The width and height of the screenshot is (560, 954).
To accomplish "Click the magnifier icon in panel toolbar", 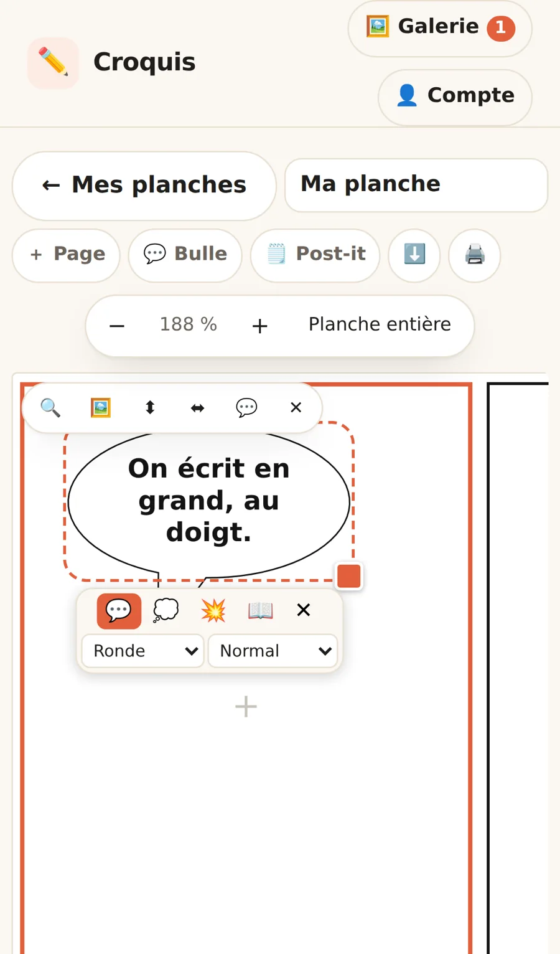I will click(50, 408).
